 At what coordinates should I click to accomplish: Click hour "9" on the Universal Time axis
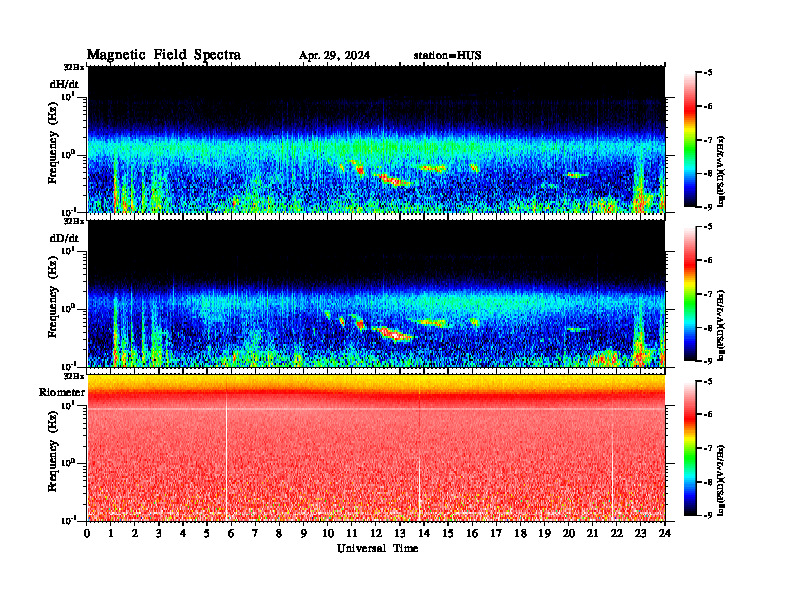(304, 533)
